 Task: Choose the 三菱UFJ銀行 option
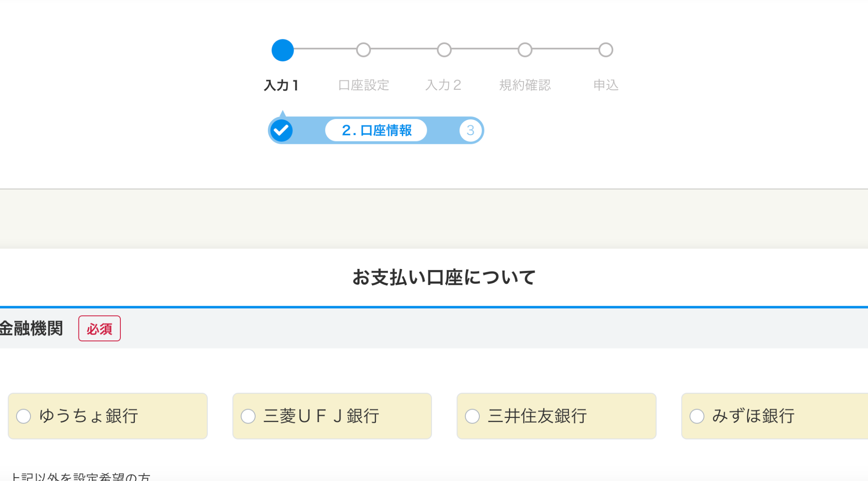click(248, 416)
